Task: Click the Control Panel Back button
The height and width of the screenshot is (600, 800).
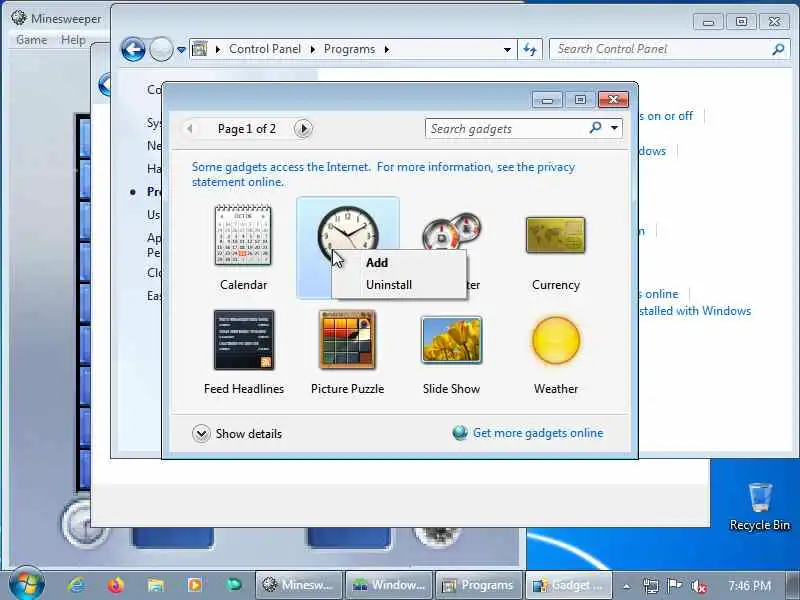Action: tap(133, 49)
